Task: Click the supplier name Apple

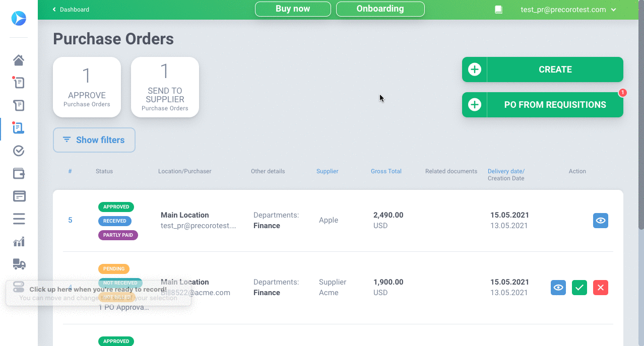Action: point(329,220)
